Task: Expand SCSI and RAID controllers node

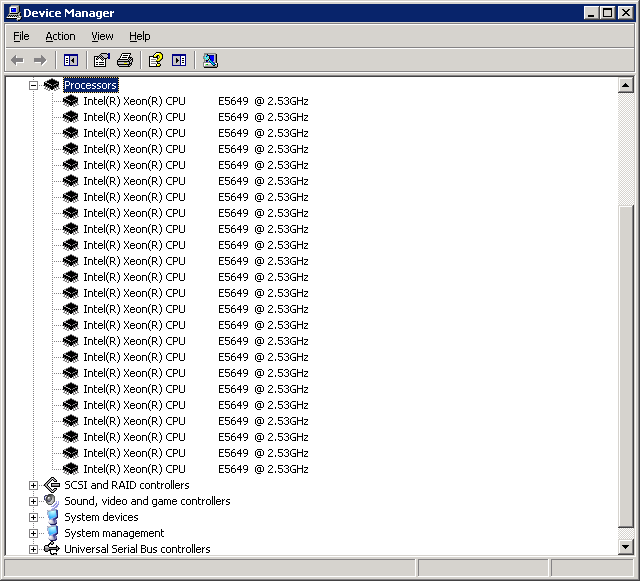Action: 33,485
